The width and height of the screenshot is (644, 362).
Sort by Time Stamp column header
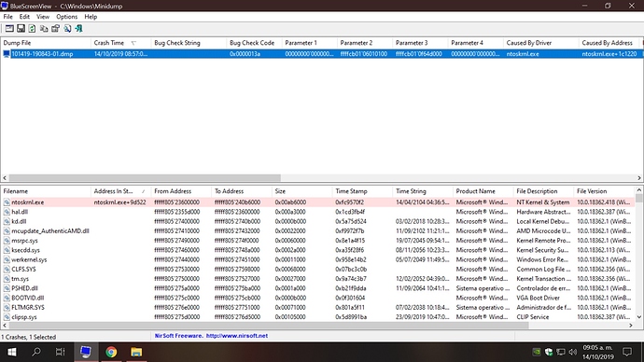coord(362,191)
